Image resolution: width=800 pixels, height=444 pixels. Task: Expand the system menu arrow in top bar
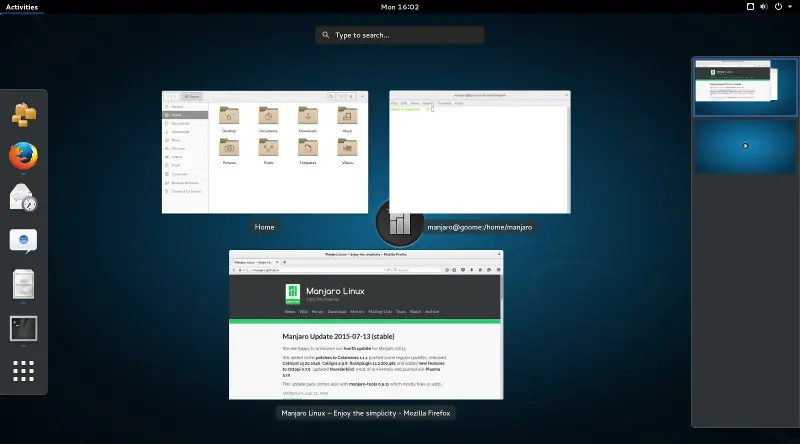pyautogui.click(x=790, y=7)
